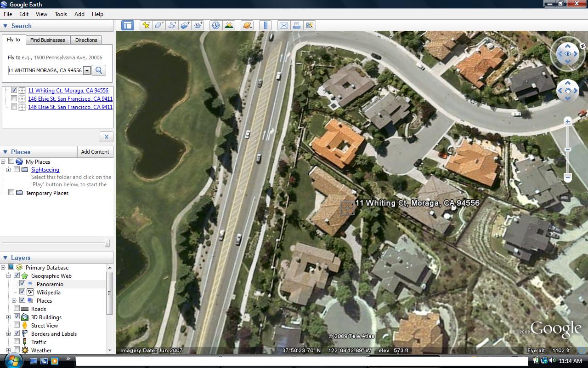588x368 pixels.
Task: Click the Record a Tour camera icon
Action: point(198,25)
